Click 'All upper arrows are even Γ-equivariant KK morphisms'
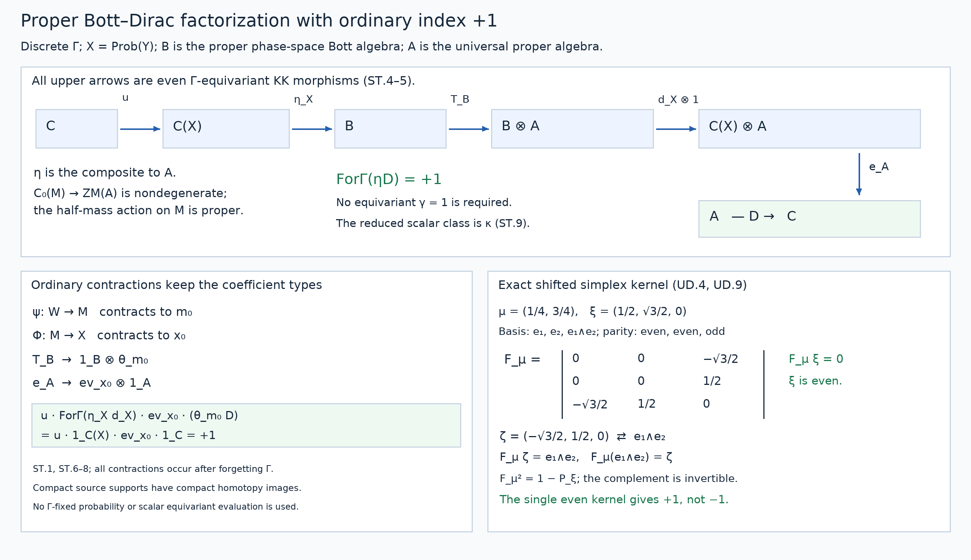The height and width of the screenshot is (560, 971). (223, 81)
